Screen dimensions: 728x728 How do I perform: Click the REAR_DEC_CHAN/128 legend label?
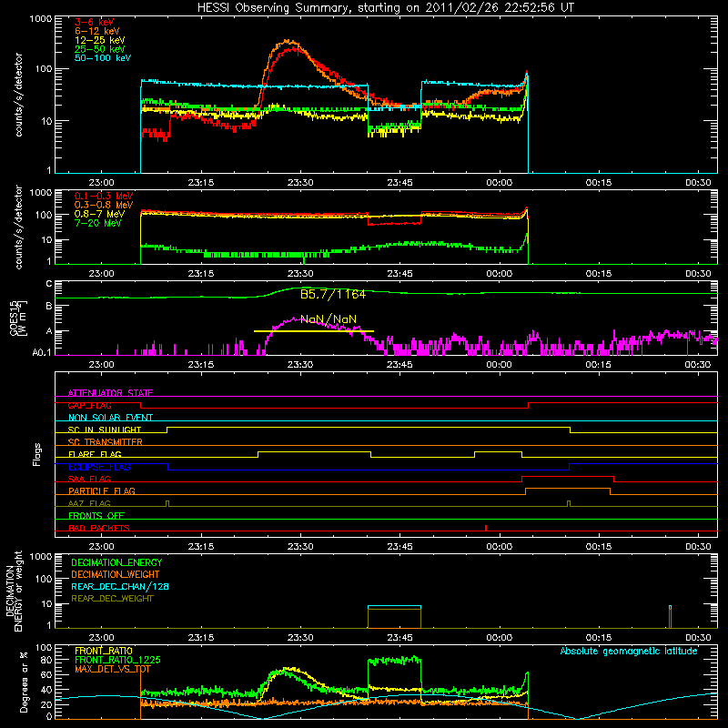point(120,586)
